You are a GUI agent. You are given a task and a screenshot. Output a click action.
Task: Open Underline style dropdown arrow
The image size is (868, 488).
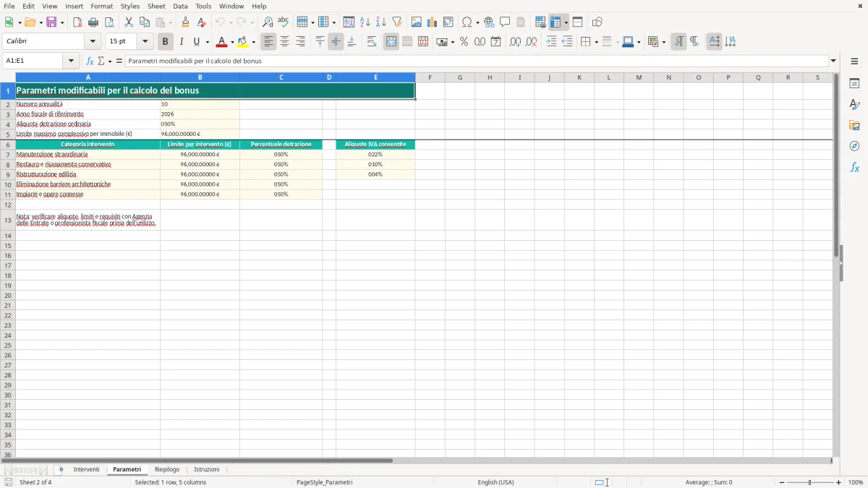(x=207, y=42)
